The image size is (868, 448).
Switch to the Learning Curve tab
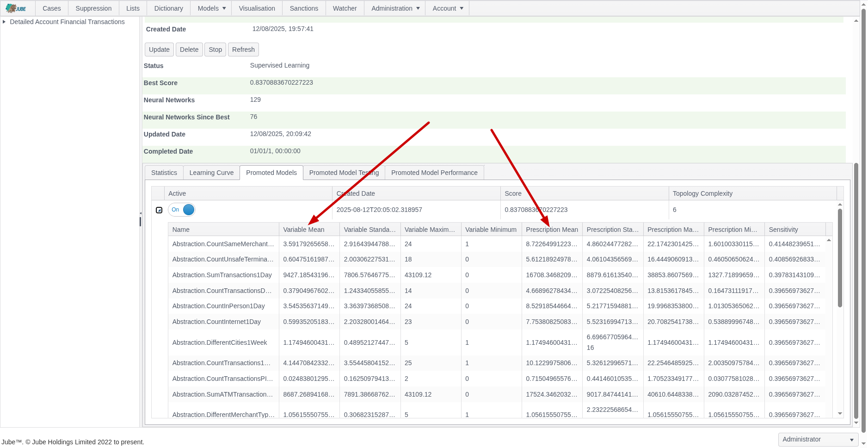(x=211, y=173)
